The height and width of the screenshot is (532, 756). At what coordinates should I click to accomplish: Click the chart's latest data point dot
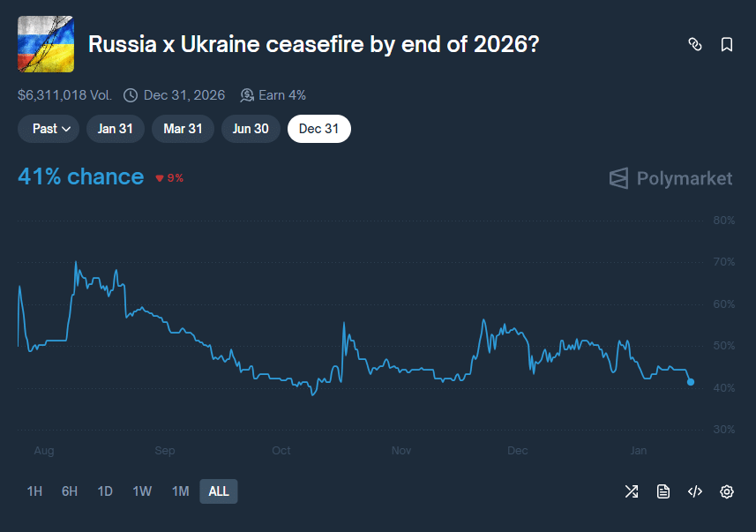[691, 382]
